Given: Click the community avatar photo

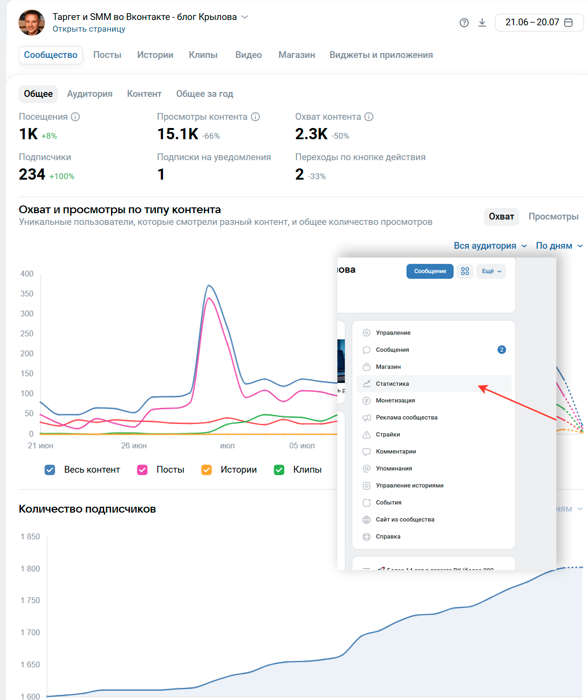Looking at the screenshot, I should point(32,22).
